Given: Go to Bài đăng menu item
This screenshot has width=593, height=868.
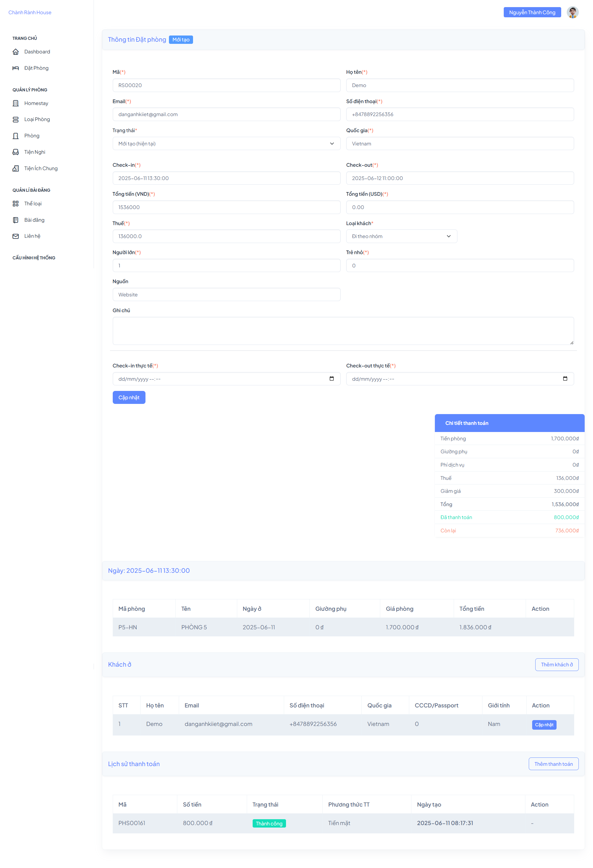Looking at the screenshot, I should [34, 220].
